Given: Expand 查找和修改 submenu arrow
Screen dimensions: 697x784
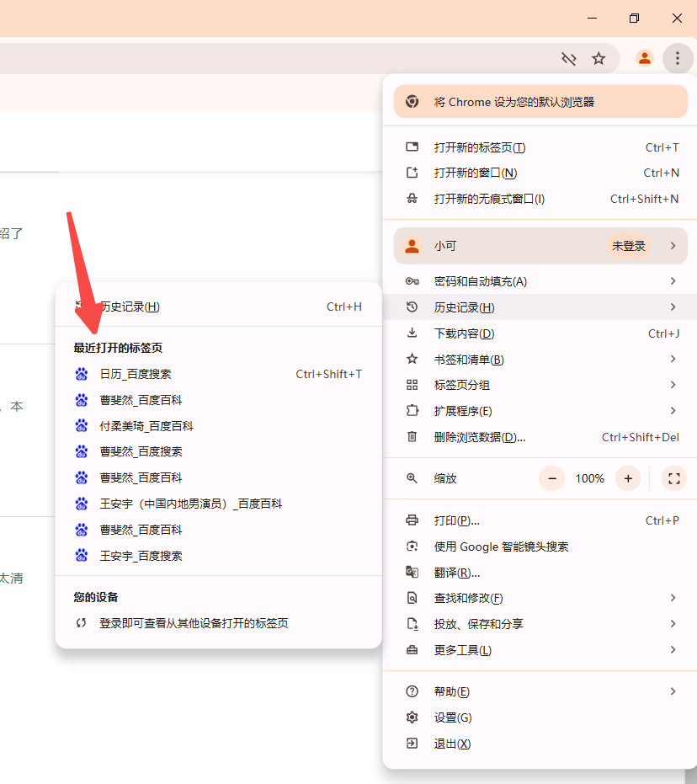Looking at the screenshot, I should [673, 598].
